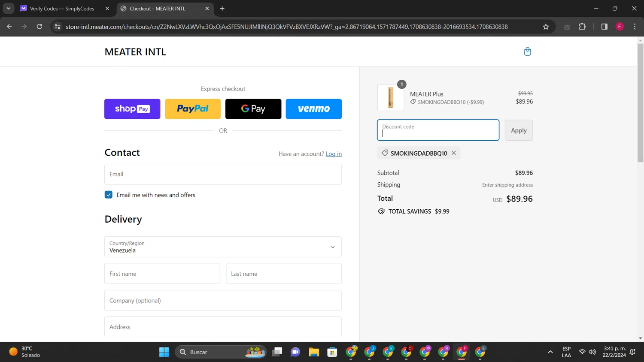Click the greyed extension icon beside the bookmark star
Screen dimensions: 644x362
(567, 27)
